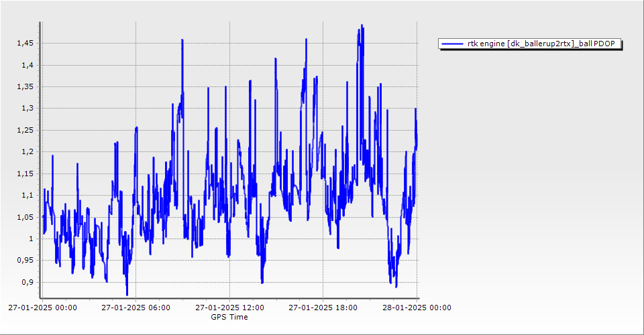
Task: Click the 1,05 y-axis value
Action: (x=25, y=217)
